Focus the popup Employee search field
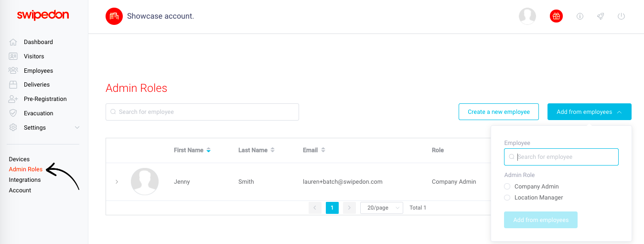 pyautogui.click(x=561, y=157)
